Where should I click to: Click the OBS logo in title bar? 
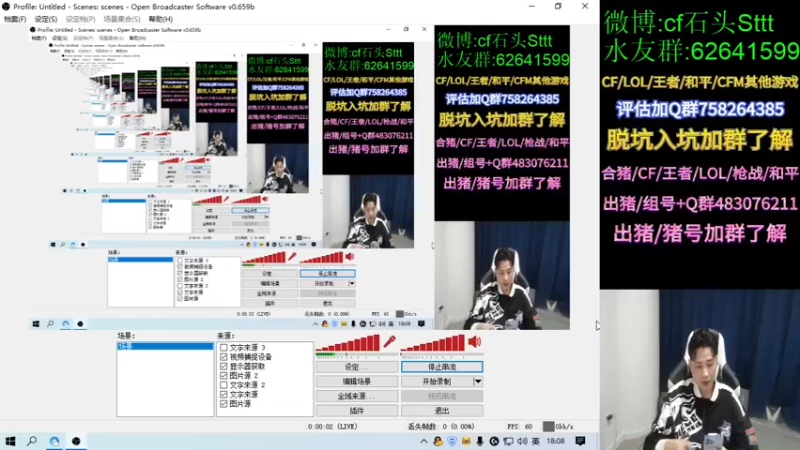(x=6, y=7)
